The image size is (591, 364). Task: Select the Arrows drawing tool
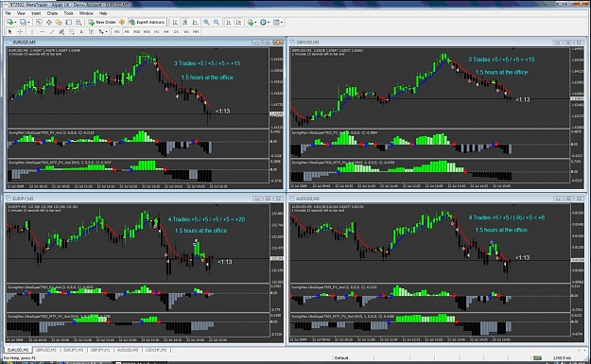pyautogui.click(x=101, y=31)
